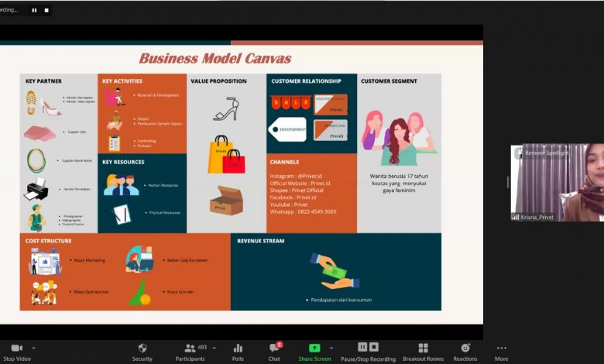Expand the video settings arrow beside Stop Video

tap(33, 348)
